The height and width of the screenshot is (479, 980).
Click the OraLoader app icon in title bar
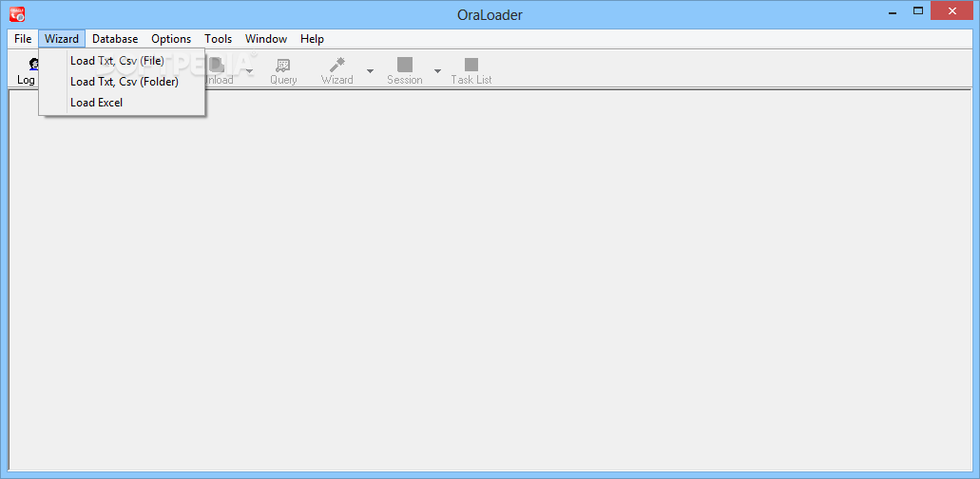click(x=17, y=13)
